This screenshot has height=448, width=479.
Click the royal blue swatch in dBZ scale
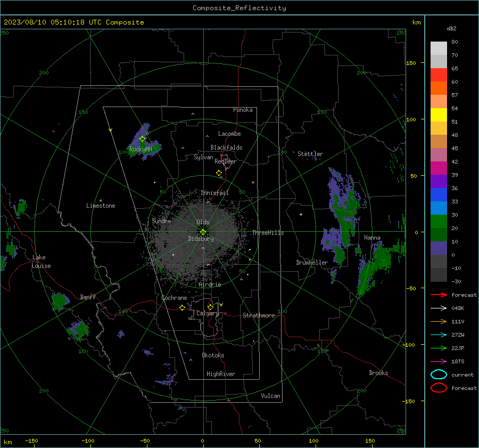[439, 195]
